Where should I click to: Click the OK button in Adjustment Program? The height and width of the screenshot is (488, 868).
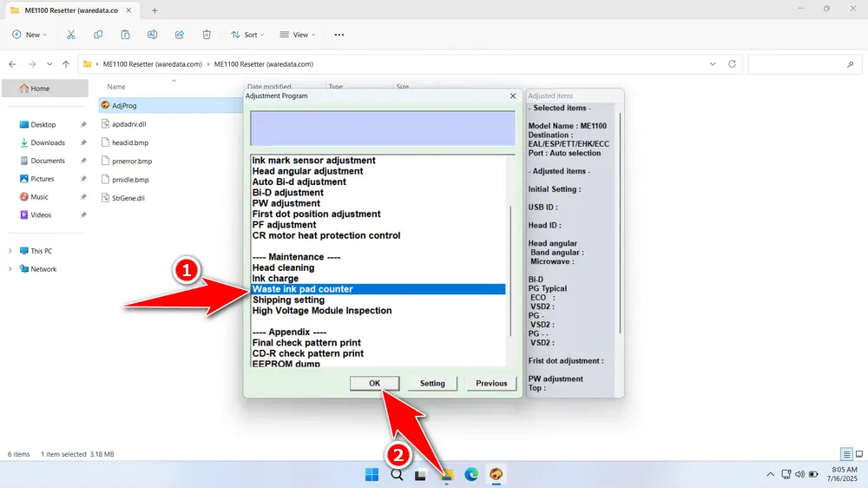[x=375, y=383]
